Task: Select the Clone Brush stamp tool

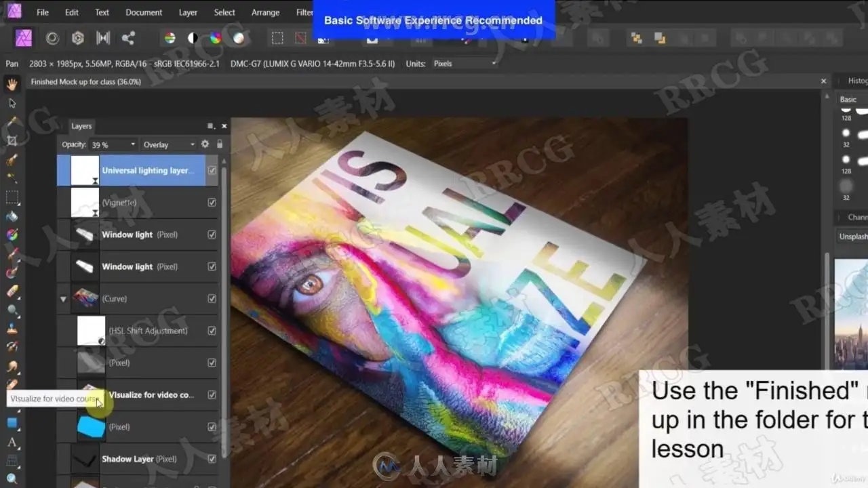Action: coord(12,329)
